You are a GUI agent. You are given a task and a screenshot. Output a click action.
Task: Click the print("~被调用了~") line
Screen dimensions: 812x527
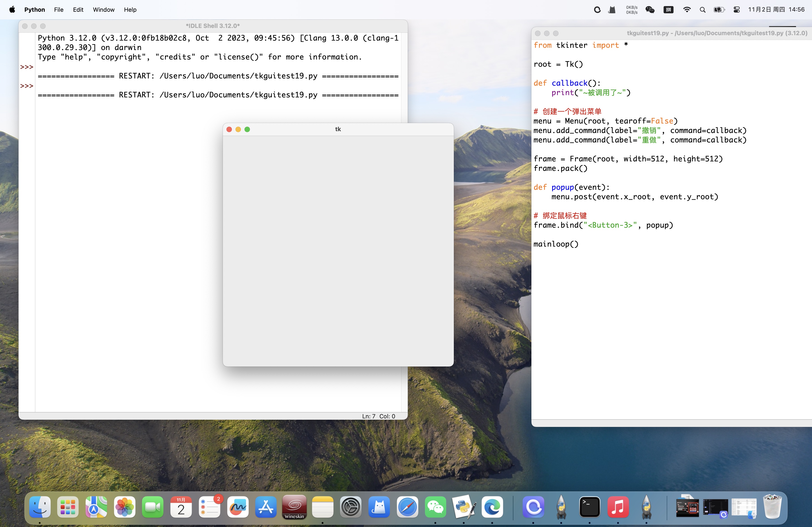click(x=591, y=93)
